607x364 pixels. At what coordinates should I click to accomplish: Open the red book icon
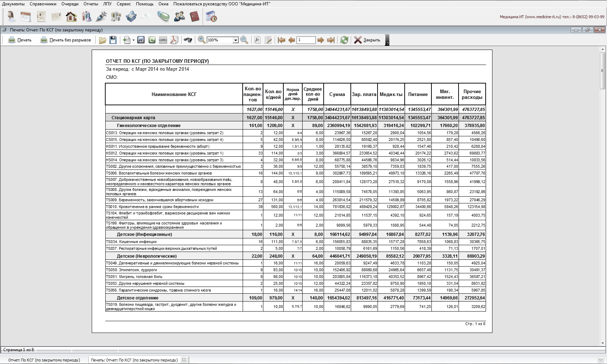194,16
